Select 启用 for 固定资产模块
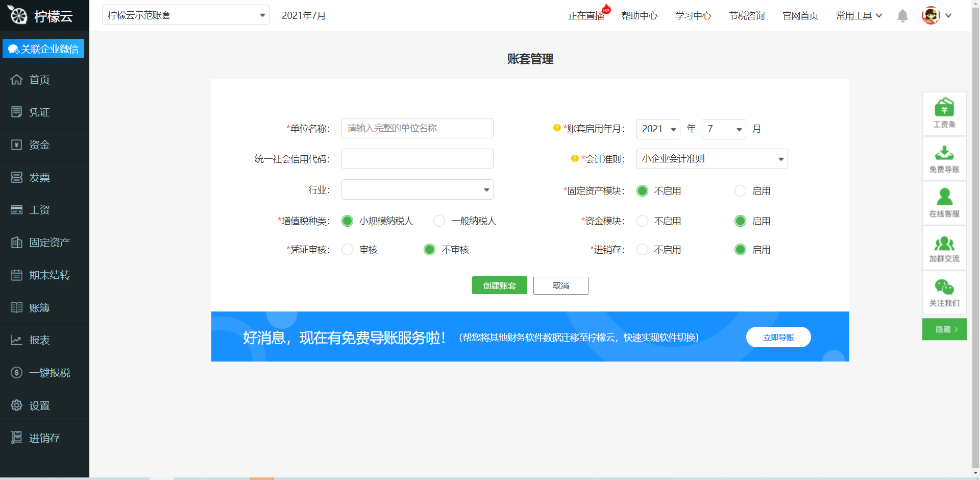This screenshot has height=480, width=980. click(x=740, y=191)
